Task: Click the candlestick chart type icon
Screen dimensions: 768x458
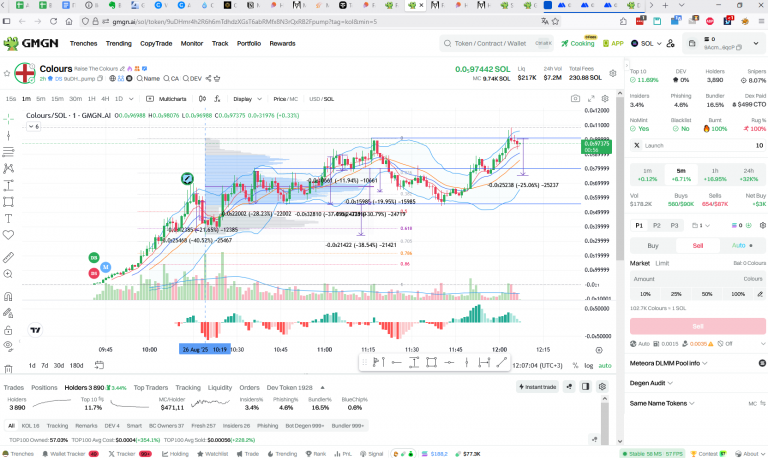Action: pos(202,99)
